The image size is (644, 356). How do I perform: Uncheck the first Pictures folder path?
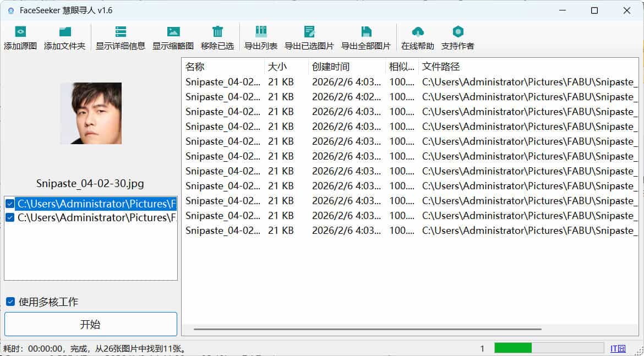pyautogui.click(x=10, y=203)
